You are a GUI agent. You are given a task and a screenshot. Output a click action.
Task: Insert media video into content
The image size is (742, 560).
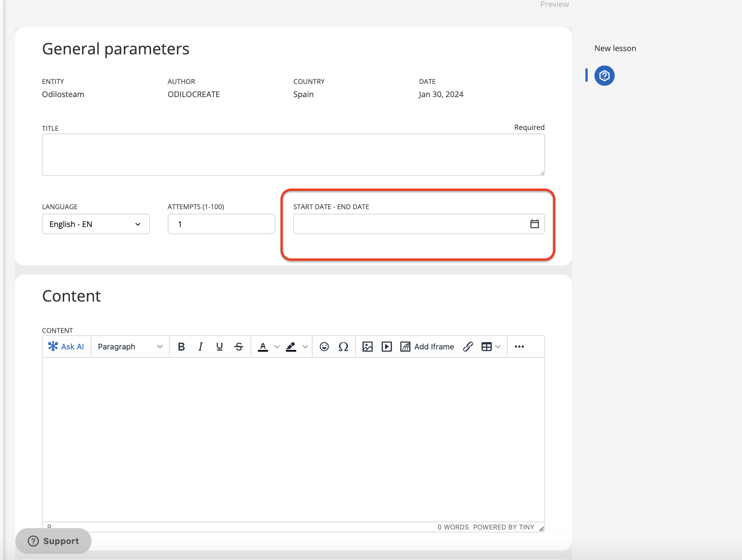pyautogui.click(x=387, y=347)
